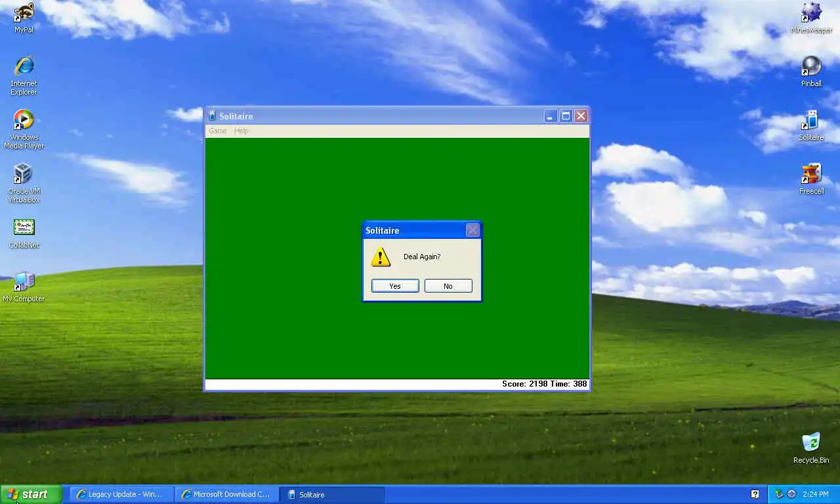The height and width of the screenshot is (504, 840).
Task: Maximize the Solitaire window
Action: [x=566, y=116]
